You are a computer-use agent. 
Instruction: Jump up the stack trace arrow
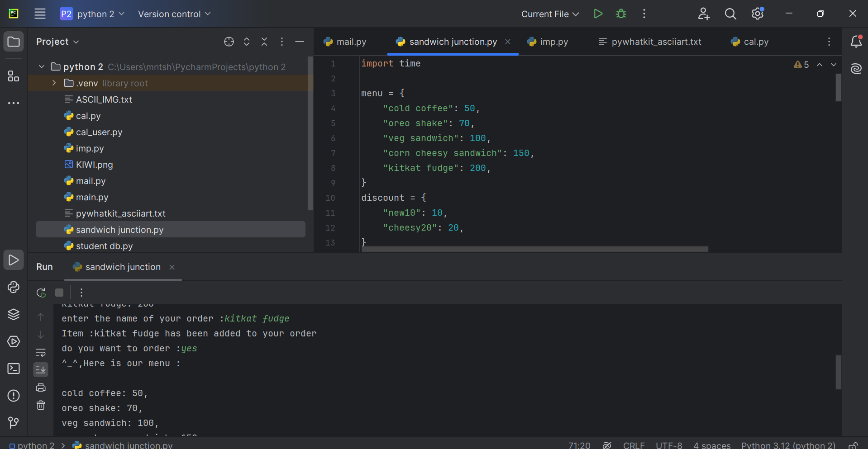pyautogui.click(x=41, y=317)
